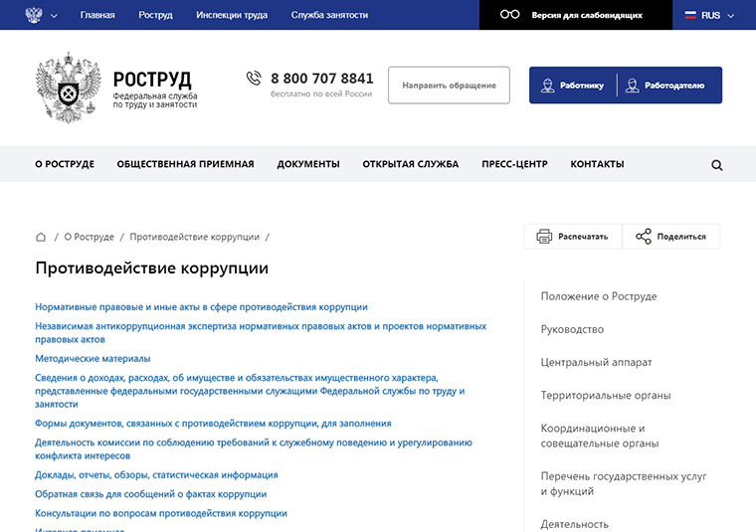Click О Роструде breadcrumb link
This screenshot has width=756, height=532.
pos(90,237)
